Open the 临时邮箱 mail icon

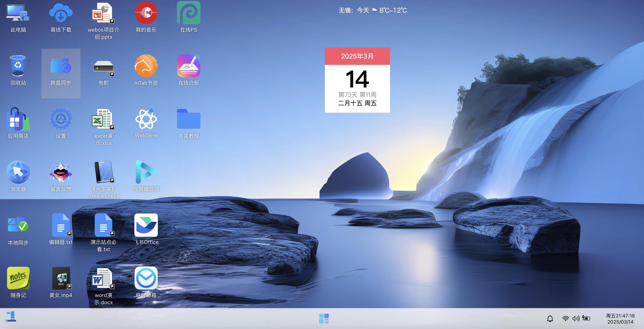146,278
